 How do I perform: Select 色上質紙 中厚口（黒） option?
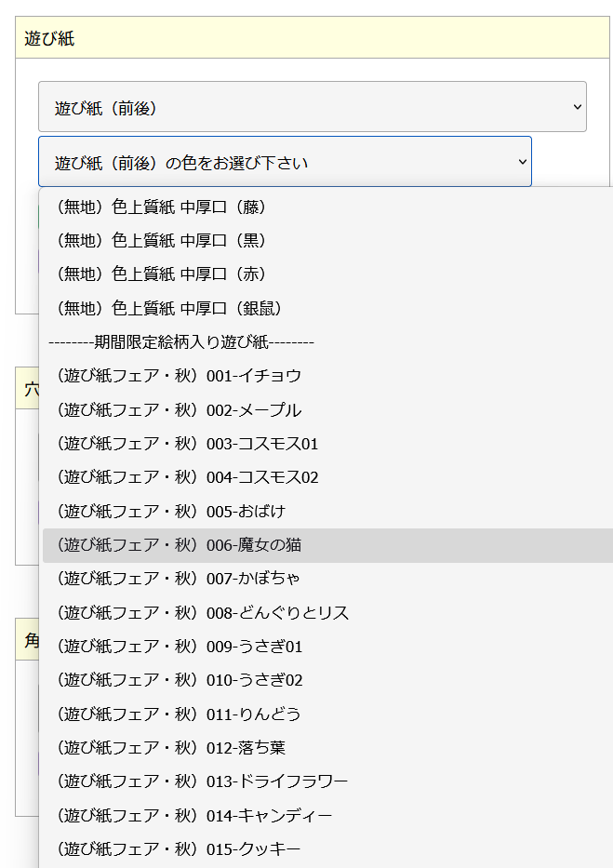[163, 240]
